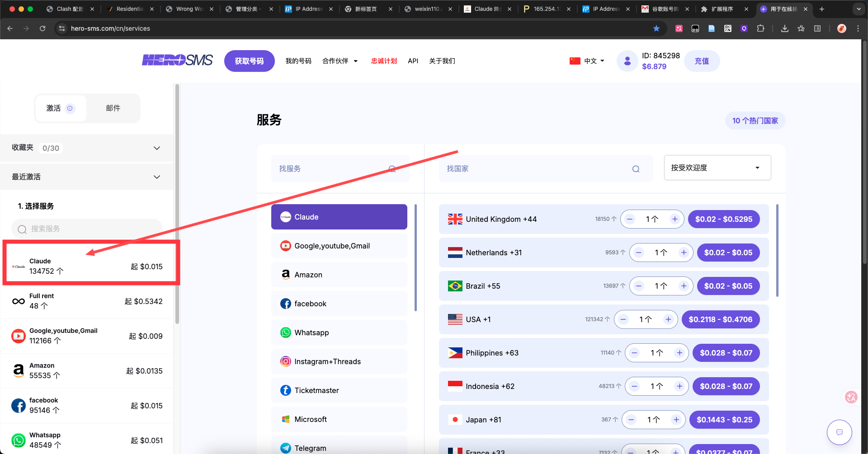This screenshot has height=454, width=868.
Task: Increase Brazil number quantity
Action: click(684, 286)
